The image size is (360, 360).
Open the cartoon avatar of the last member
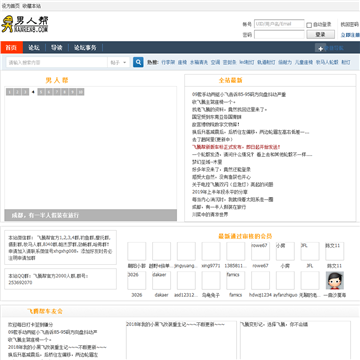[x=335, y=280]
